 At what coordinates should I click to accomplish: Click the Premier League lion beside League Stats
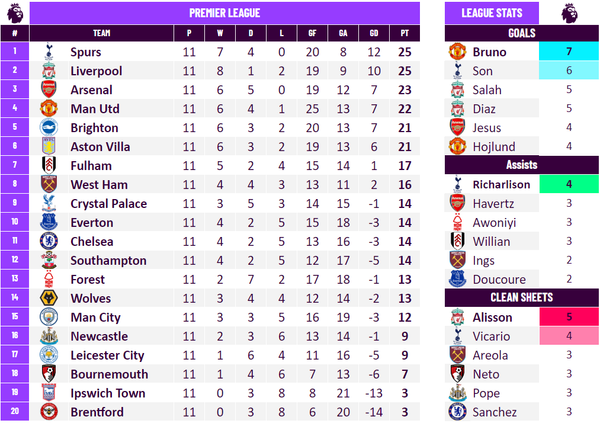point(569,13)
